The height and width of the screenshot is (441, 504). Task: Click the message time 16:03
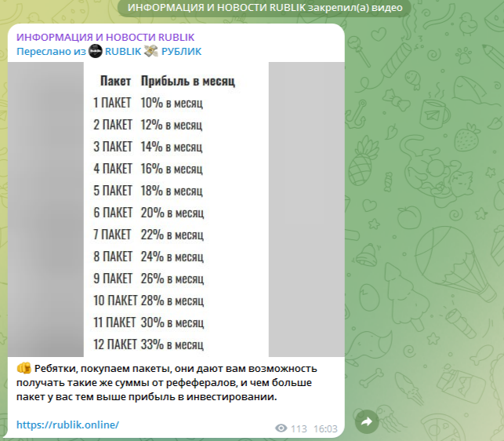tap(325, 428)
